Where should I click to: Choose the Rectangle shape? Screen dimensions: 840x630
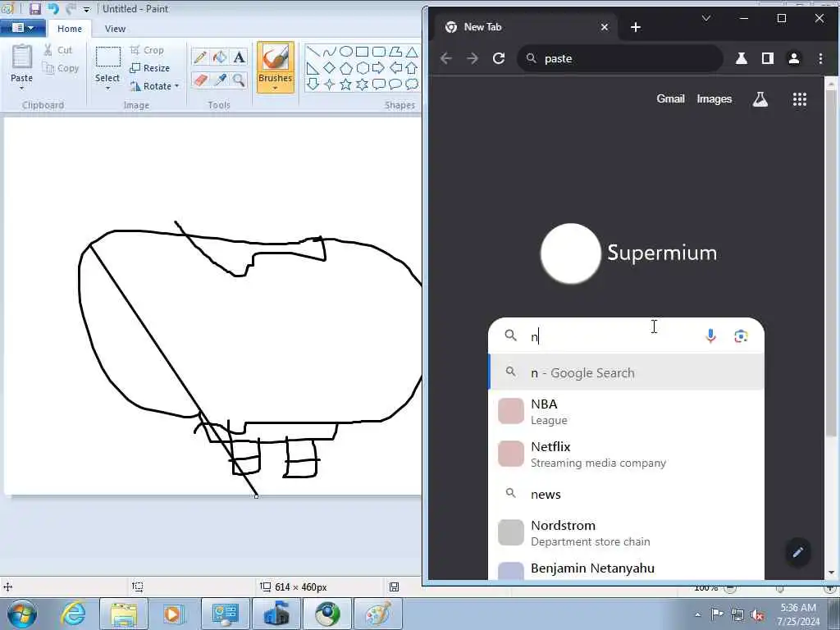pyautogui.click(x=362, y=52)
